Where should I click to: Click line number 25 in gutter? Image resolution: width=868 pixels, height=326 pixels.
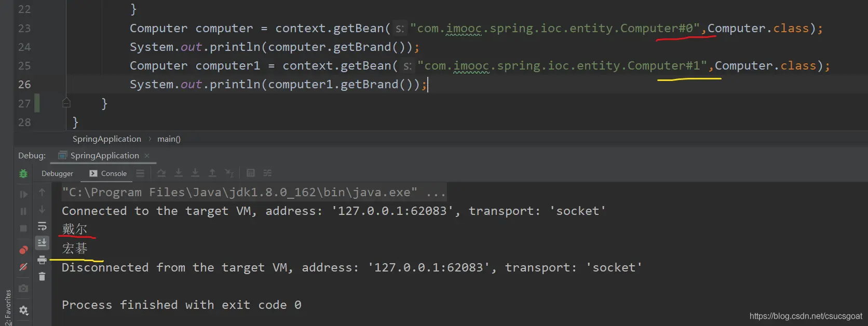(24, 66)
